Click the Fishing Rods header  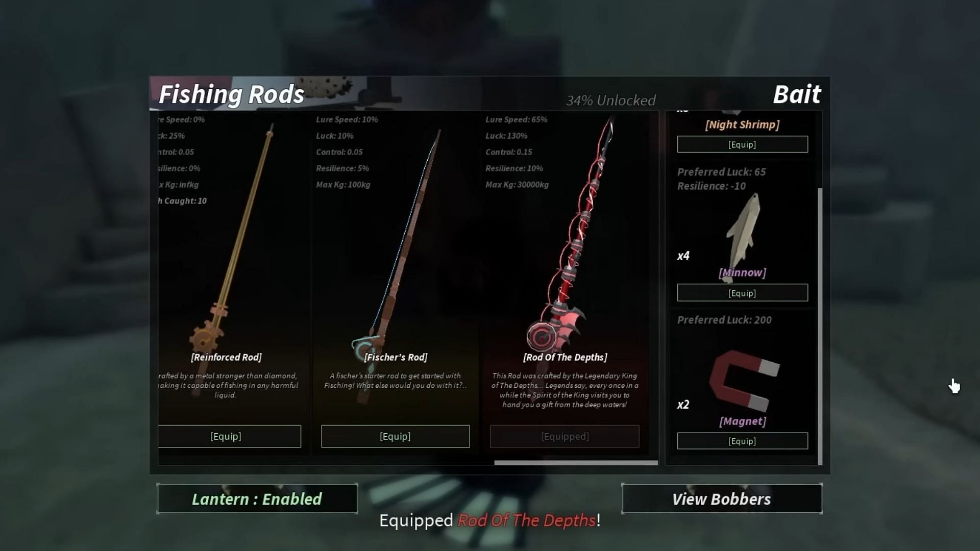tap(231, 94)
